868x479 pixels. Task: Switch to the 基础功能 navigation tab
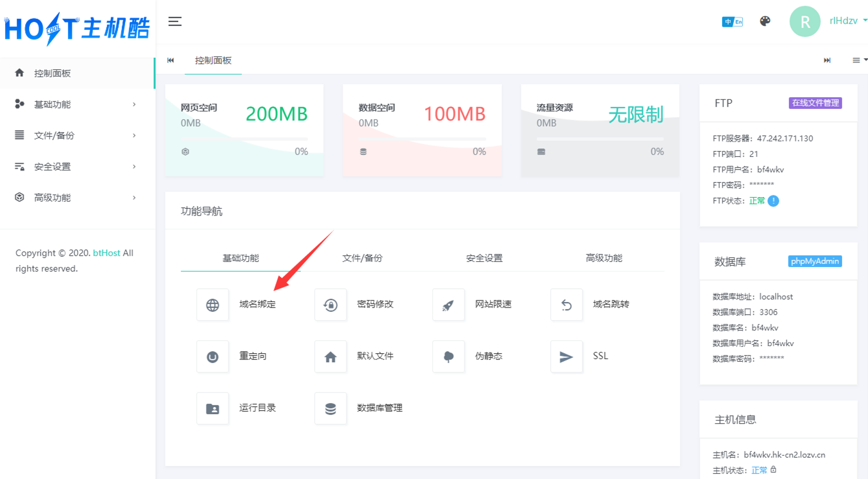[241, 258]
